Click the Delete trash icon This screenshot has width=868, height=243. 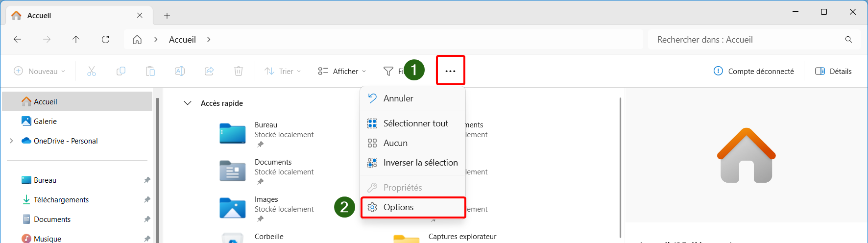pyautogui.click(x=239, y=71)
